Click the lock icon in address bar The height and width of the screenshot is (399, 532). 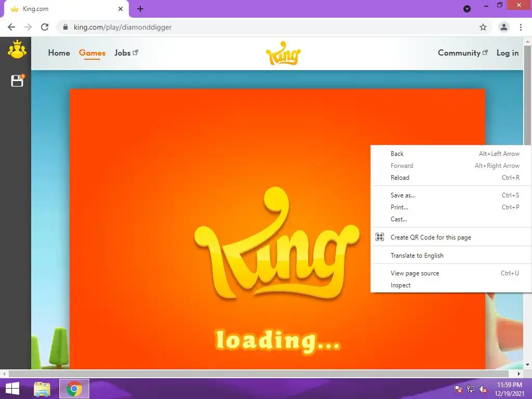[x=65, y=27]
